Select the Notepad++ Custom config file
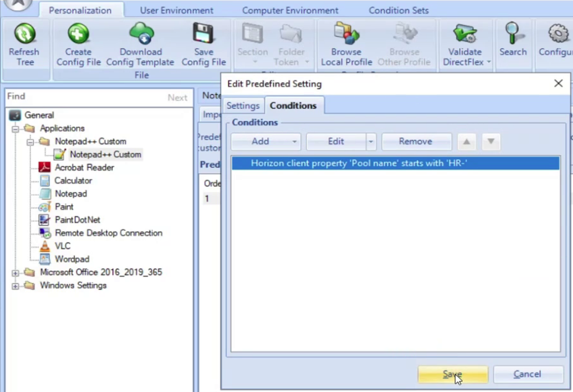 point(105,154)
